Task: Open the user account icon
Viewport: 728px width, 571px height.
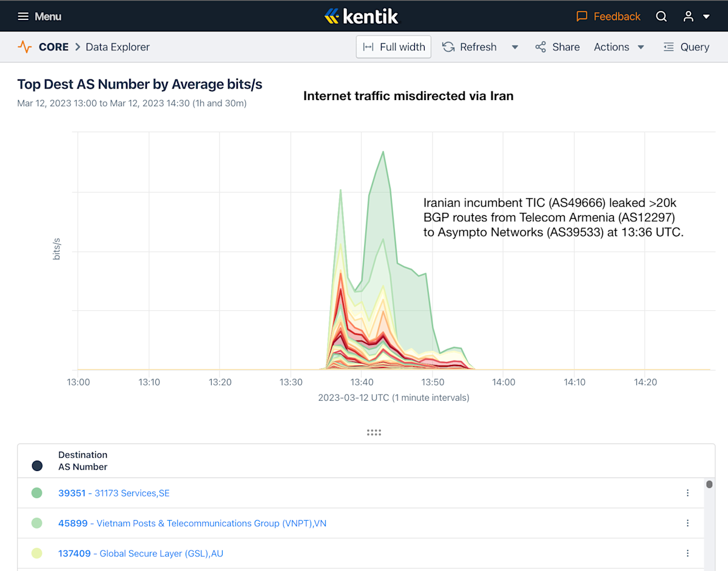Action: tap(688, 16)
